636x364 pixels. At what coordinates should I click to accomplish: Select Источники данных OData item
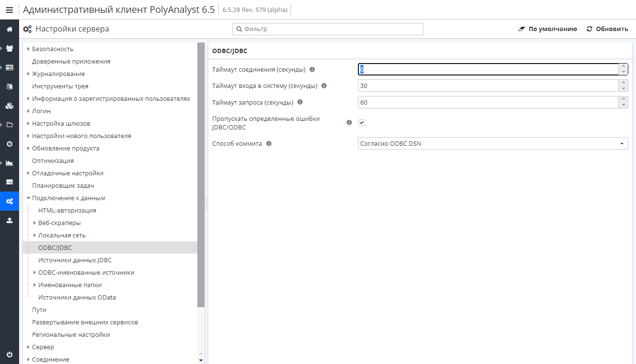coord(77,297)
